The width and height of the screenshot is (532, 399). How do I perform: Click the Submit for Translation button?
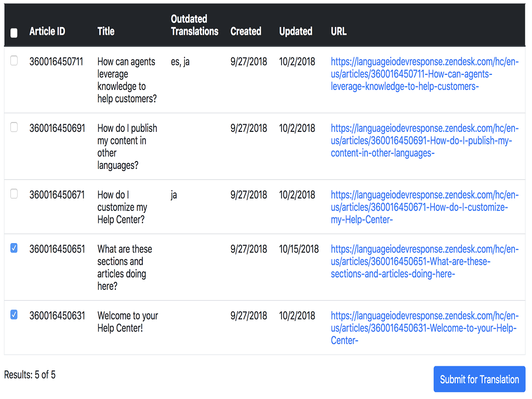pos(479,379)
